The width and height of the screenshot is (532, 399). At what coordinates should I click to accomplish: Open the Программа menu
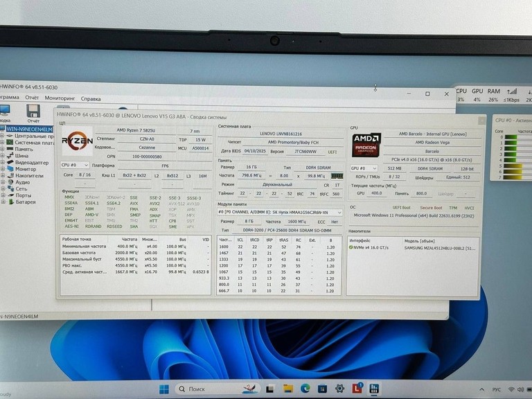click(9, 98)
